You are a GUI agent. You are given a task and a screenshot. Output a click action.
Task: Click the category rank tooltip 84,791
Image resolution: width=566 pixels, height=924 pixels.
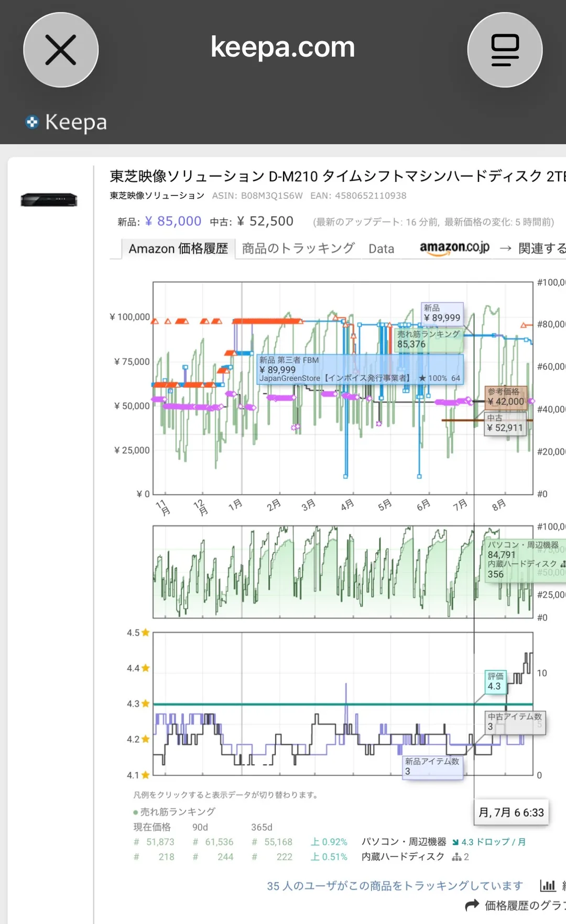pyautogui.click(x=524, y=560)
